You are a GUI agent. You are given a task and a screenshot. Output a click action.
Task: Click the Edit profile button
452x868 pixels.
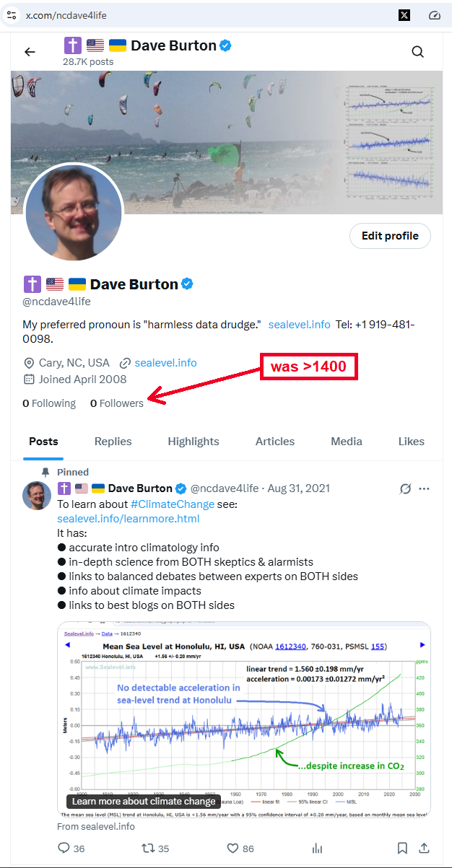click(390, 236)
